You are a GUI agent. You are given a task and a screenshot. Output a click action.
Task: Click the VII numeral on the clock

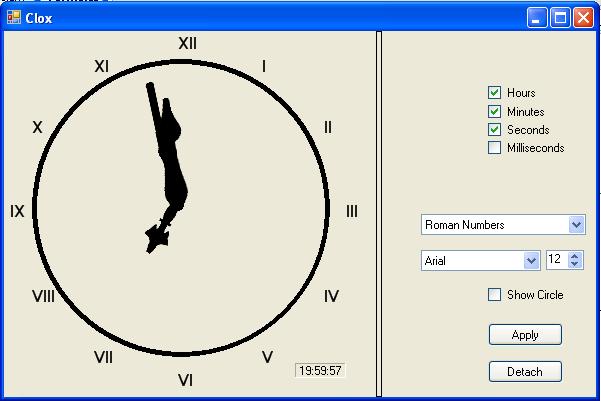click(103, 357)
